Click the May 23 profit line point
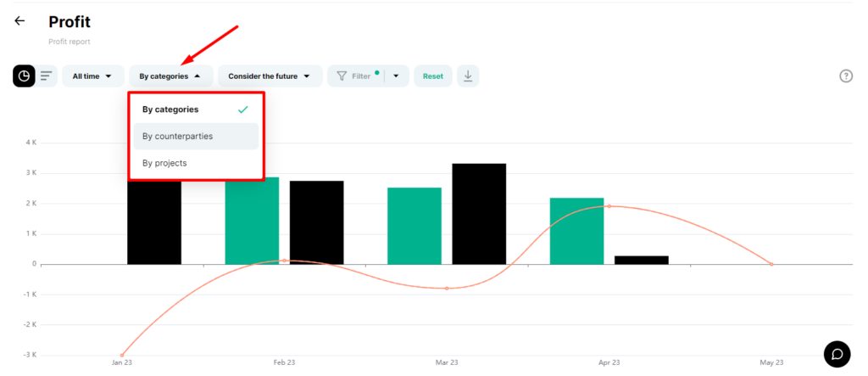This screenshot has width=868, height=376. [x=771, y=264]
